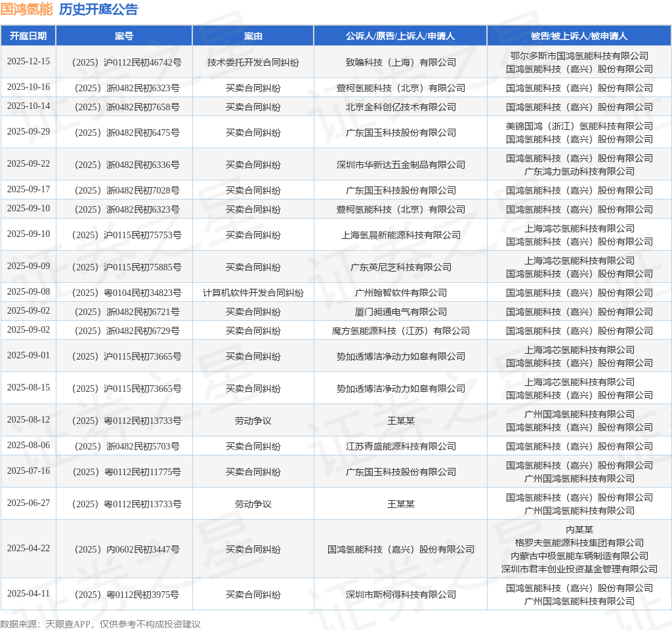This screenshot has width=672, height=630.
Task: Click date cell 2025-09-29
Action: [x=28, y=131]
